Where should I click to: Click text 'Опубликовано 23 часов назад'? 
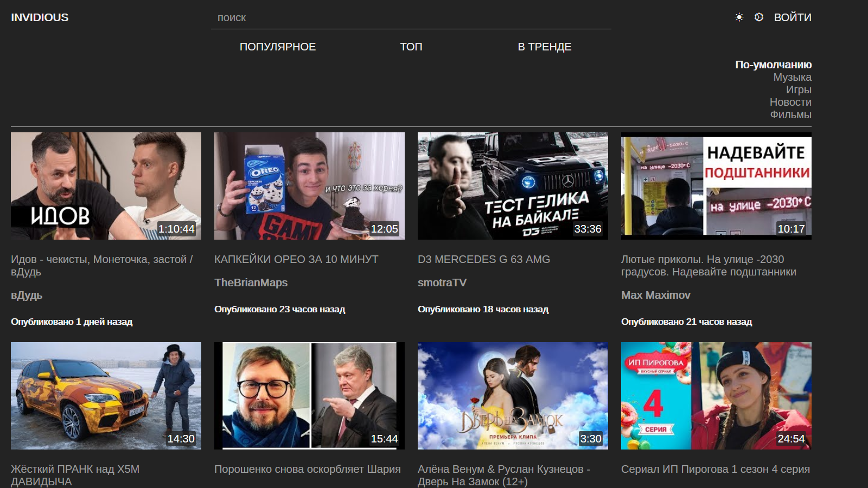(x=279, y=309)
